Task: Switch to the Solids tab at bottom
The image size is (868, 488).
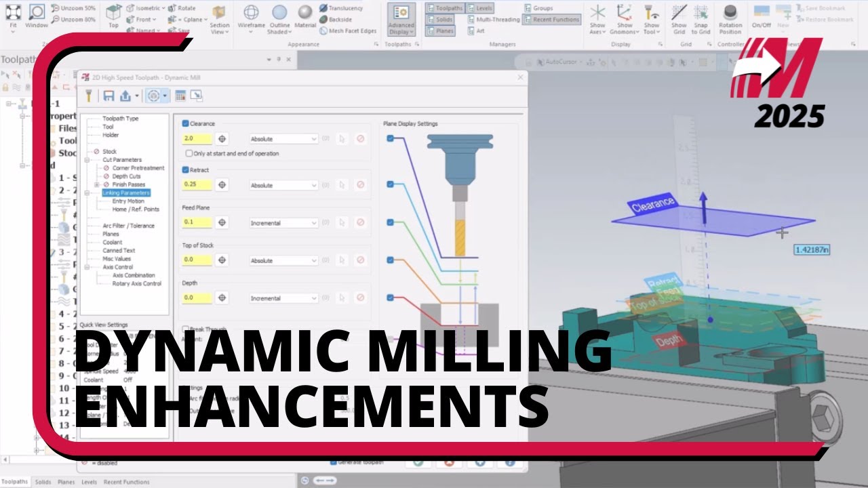Action: point(43,482)
